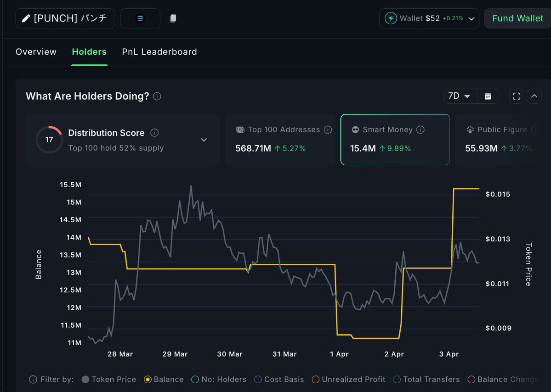Click the calendar date picker icon
The height and width of the screenshot is (392, 551).
click(x=488, y=96)
